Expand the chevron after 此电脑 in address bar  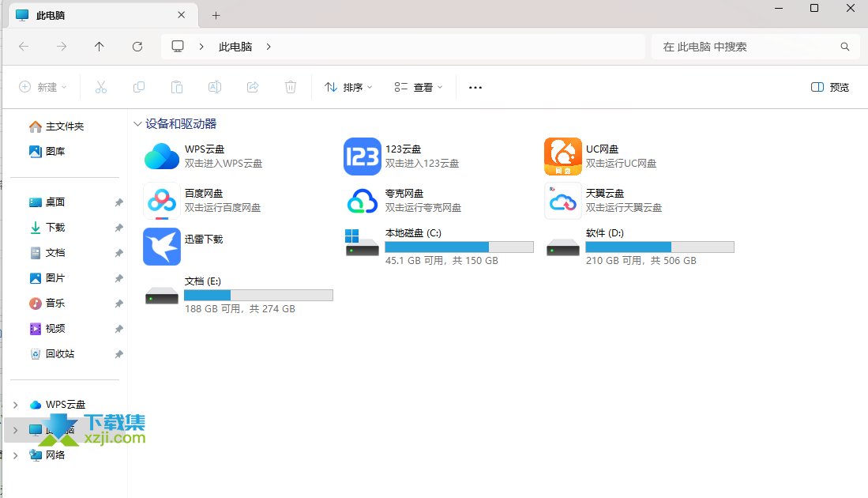coord(269,47)
